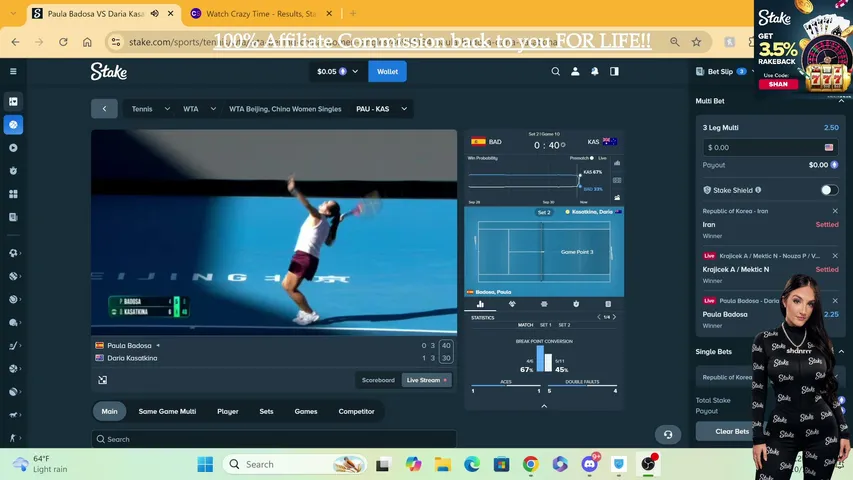Show SET 2 statistics
The height and width of the screenshot is (480, 853).
click(564, 325)
